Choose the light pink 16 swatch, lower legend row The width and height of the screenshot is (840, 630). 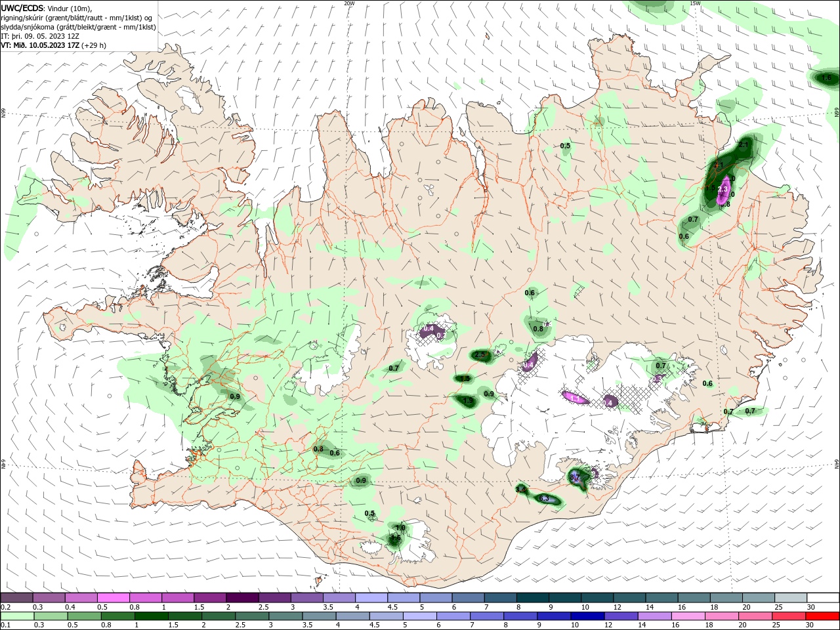pyautogui.click(x=688, y=616)
